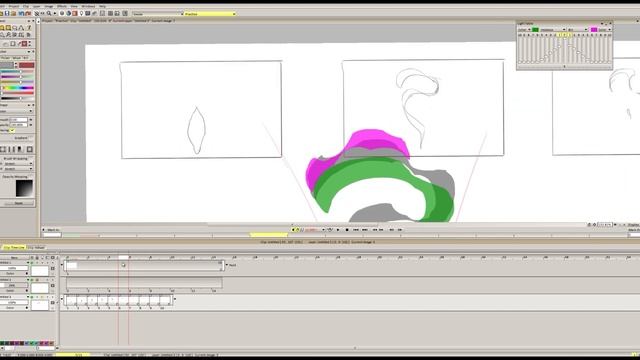This screenshot has height=360, width=640.
Task: Open the first Brush Wrapping dropdown
Action: [18, 164]
